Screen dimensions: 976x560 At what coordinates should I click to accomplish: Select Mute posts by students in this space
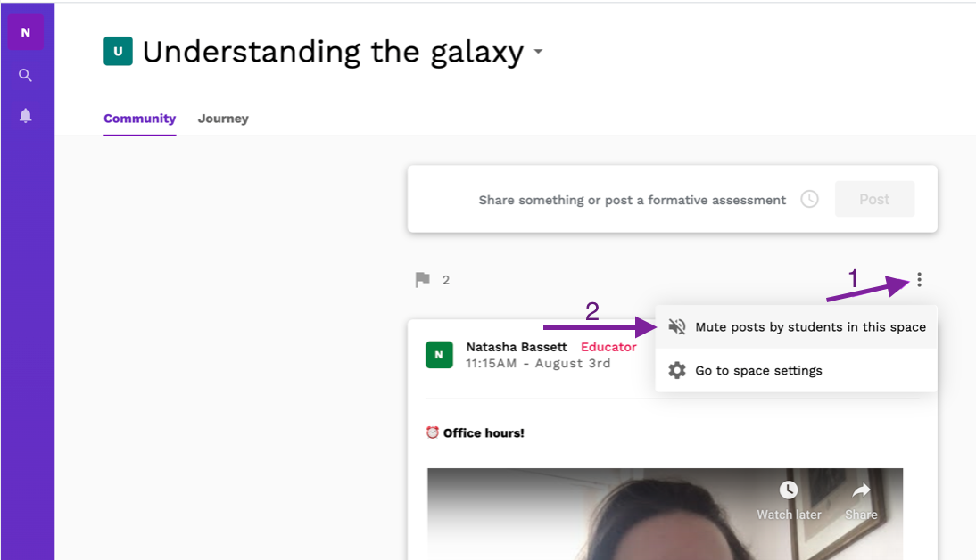[796, 326]
